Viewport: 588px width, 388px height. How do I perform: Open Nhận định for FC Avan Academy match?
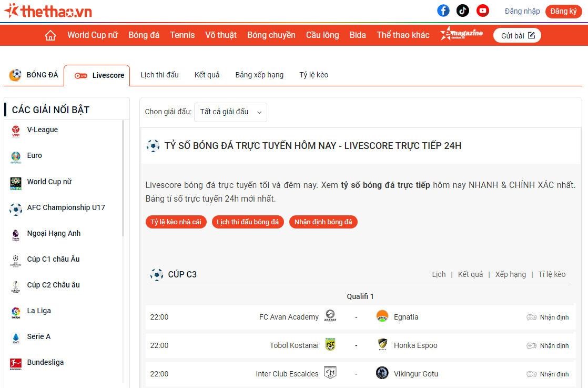tap(548, 317)
